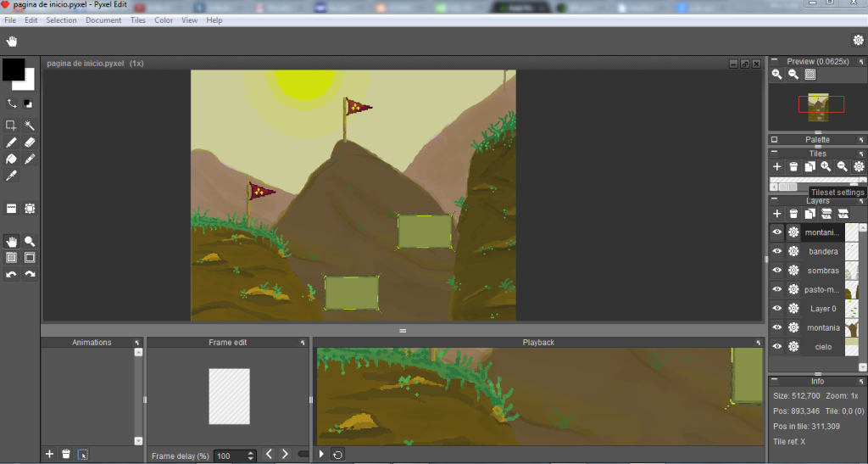Collapse the Tiles panel
This screenshot has height=464, width=868.
775,153
